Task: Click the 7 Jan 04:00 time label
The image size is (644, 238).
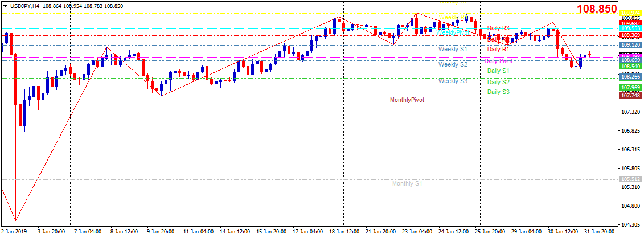Action: pos(88,232)
